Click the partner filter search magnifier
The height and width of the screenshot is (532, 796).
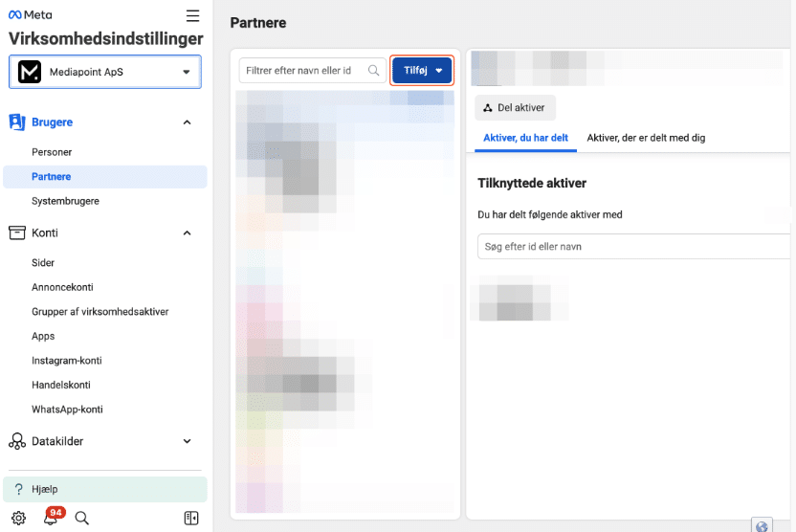[374, 71]
